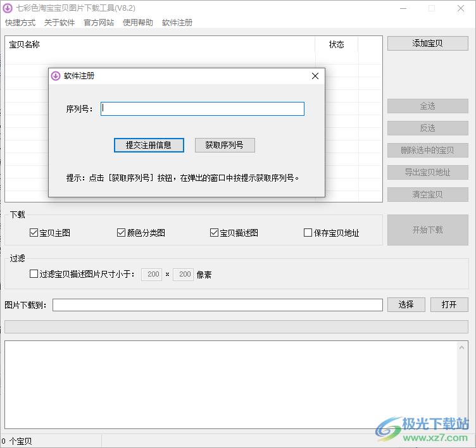Open the 软件注册 menu

177,23
